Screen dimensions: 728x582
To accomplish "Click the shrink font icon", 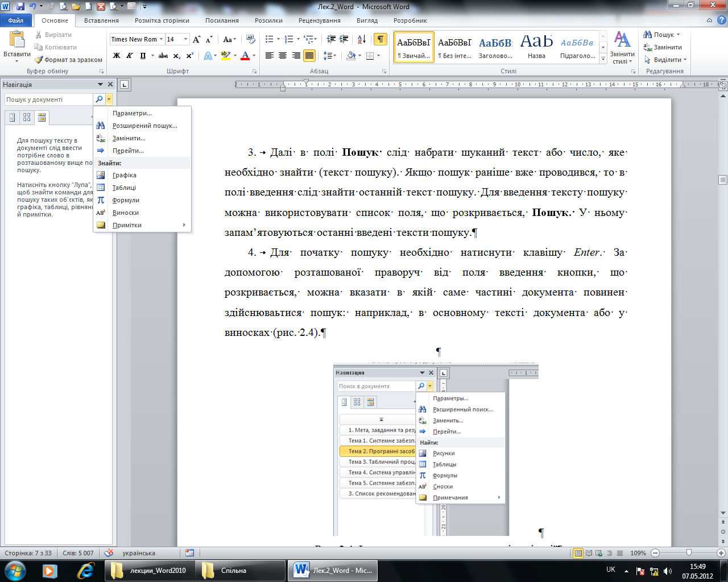I will point(209,39).
